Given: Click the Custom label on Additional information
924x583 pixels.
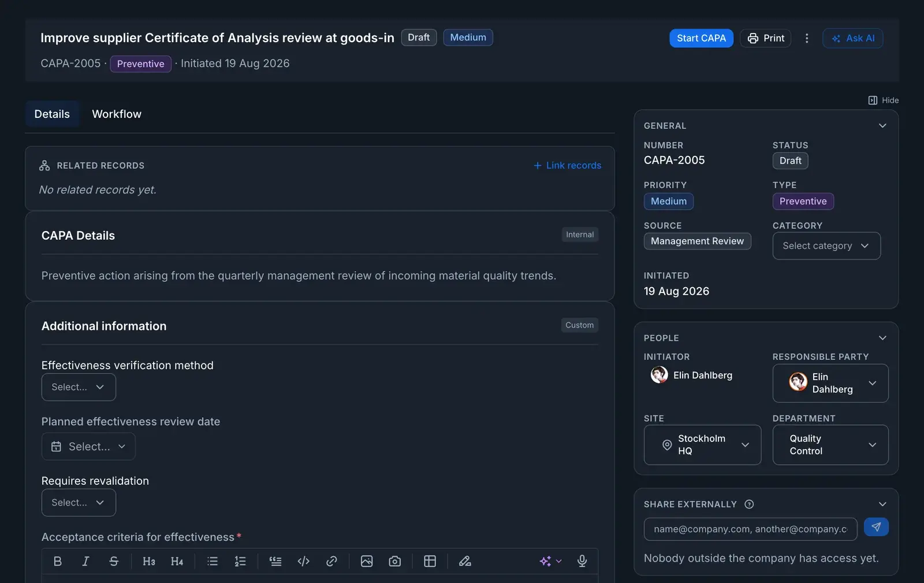Looking at the screenshot, I should (x=579, y=325).
